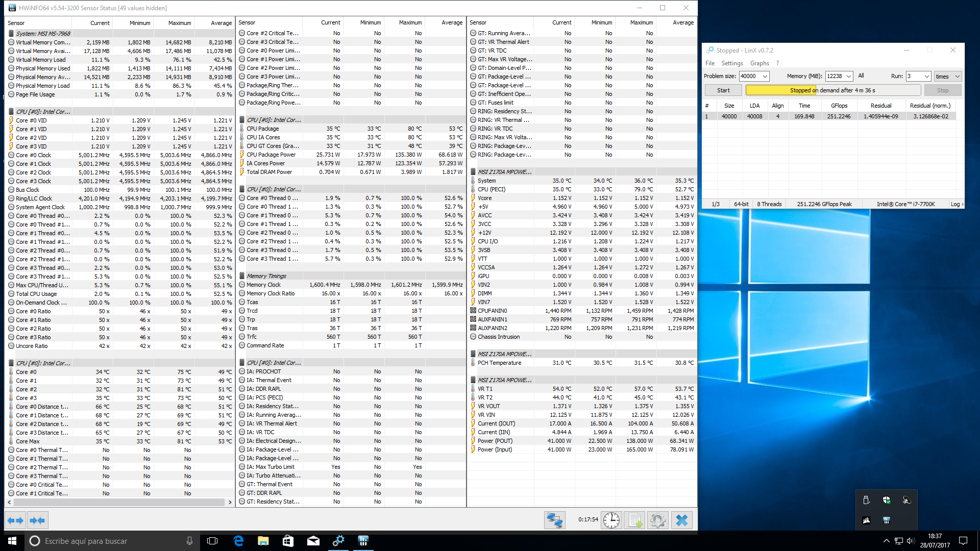Click the 'Residual (norm.)' column header in LinX

930,106
